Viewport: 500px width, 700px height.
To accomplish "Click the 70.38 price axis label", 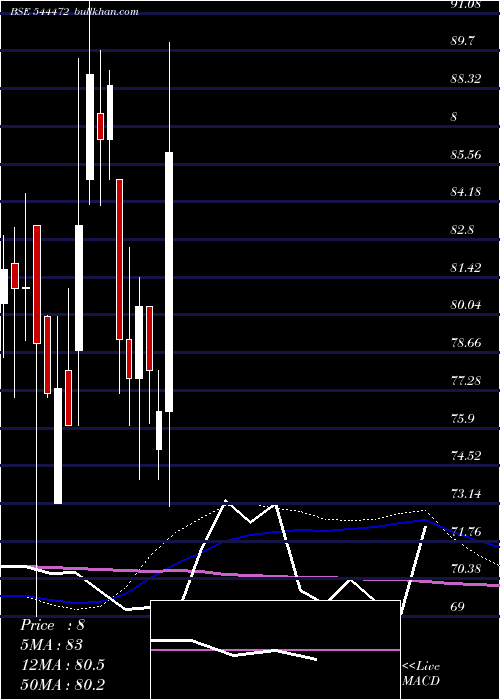I will point(466,569).
